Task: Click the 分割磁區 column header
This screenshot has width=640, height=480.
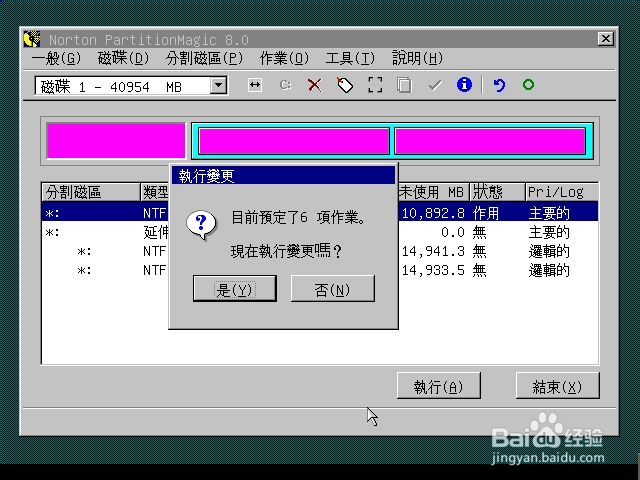Action: pyautogui.click(x=91, y=192)
